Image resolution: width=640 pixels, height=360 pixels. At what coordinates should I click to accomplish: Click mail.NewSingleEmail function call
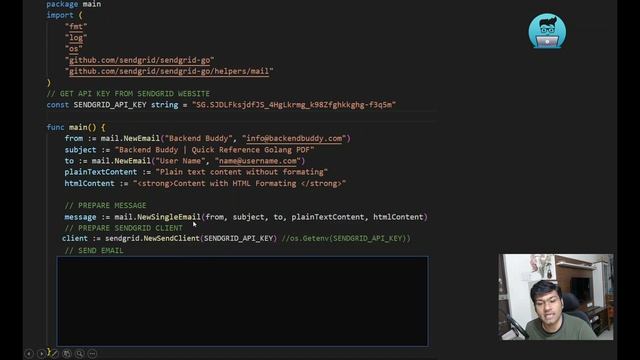coord(158,217)
